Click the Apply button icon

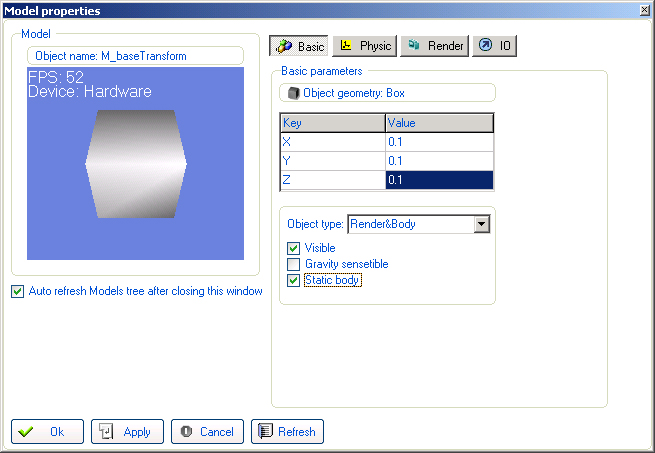pyautogui.click(x=106, y=432)
